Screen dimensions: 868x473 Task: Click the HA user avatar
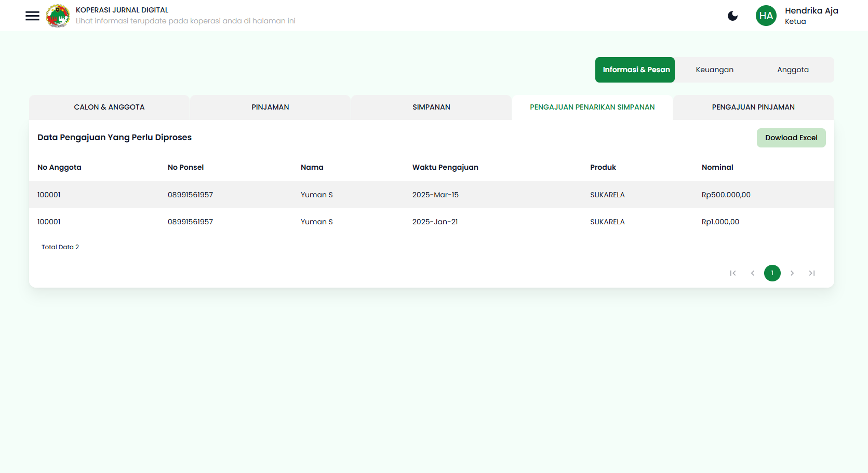766,16
